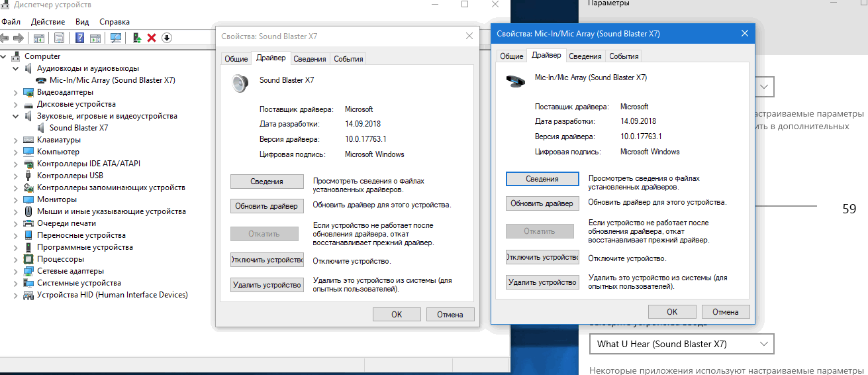
Task: Confirm OK in Mic-In/Mic Array dialog
Action: (672, 311)
